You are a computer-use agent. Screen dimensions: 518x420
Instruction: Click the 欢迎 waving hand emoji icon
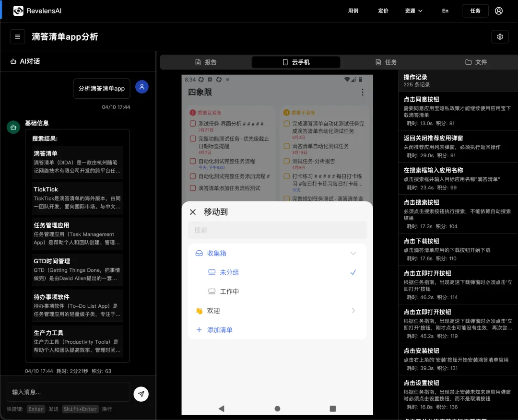click(x=199, y=311)
